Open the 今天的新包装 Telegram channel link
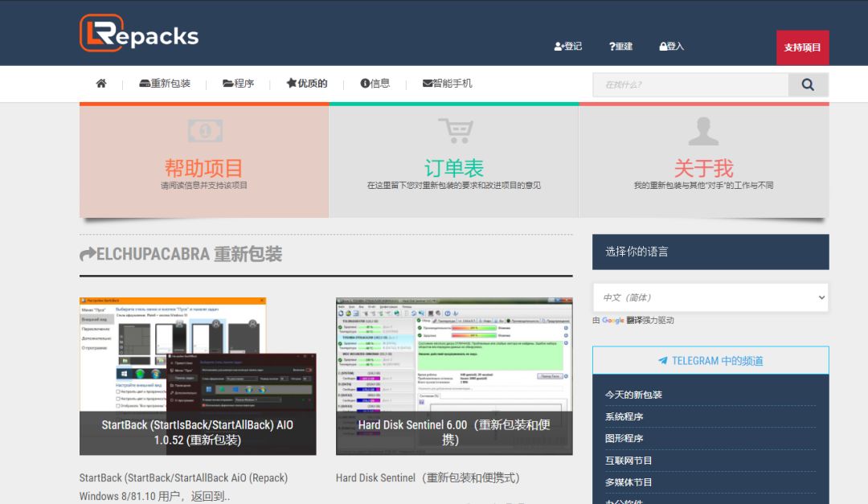Viewport: 868px width, 504px height. point(633,394)
